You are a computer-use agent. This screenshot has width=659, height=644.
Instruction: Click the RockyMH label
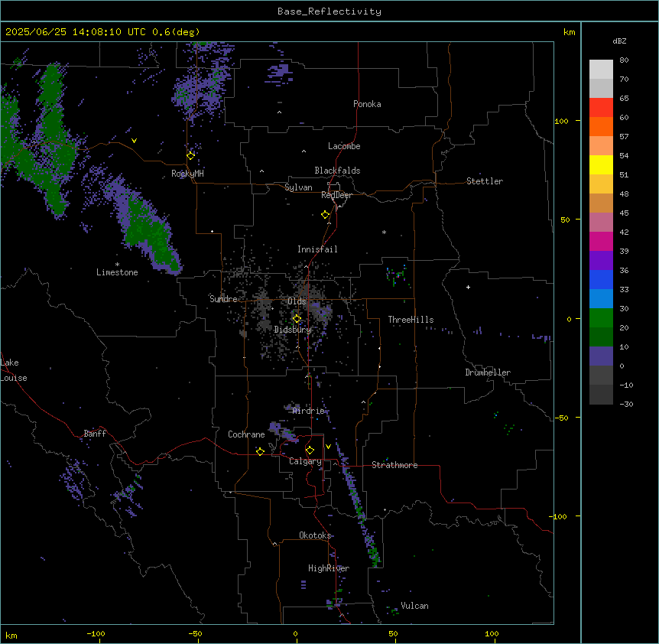(187, 174)
